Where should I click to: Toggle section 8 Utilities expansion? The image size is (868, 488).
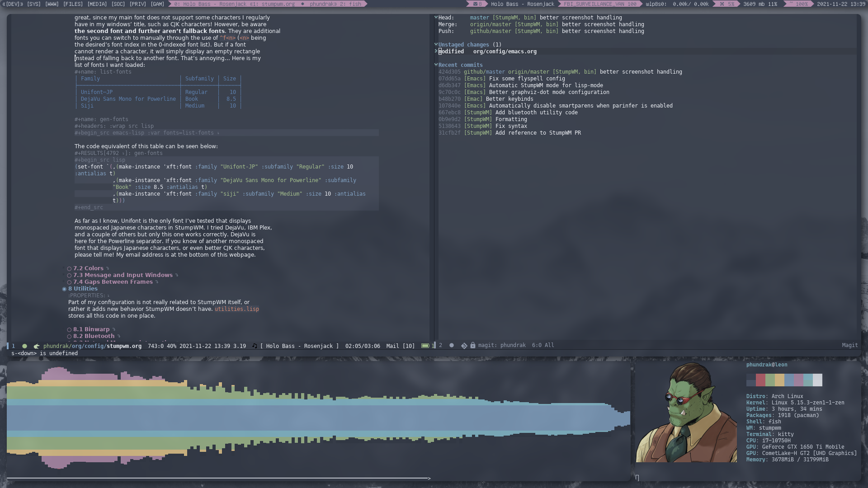coord(64,288)
